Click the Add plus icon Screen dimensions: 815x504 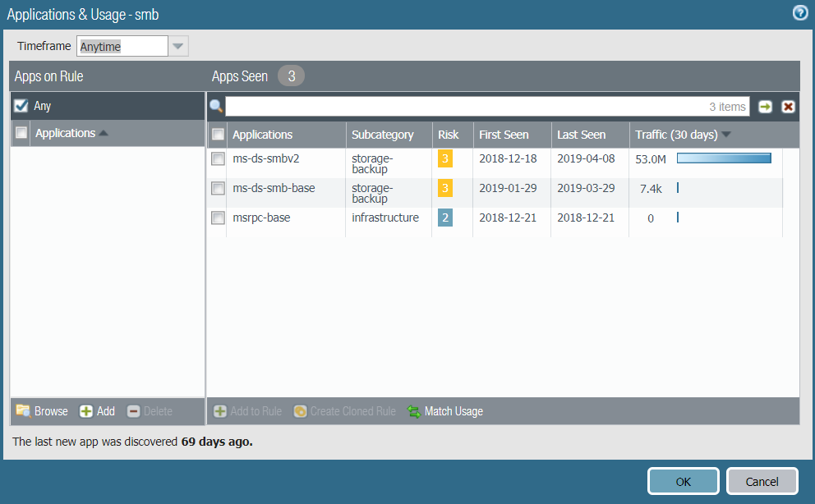(86, 411)
